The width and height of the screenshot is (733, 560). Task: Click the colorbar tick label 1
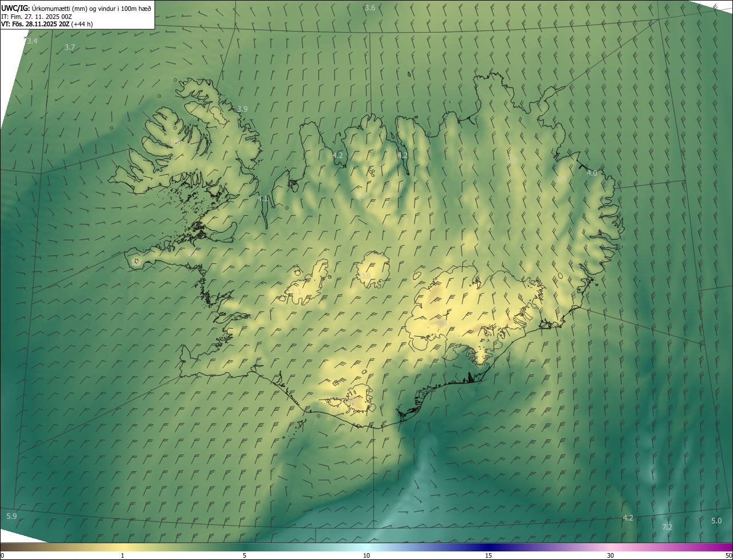click(123, 555)
